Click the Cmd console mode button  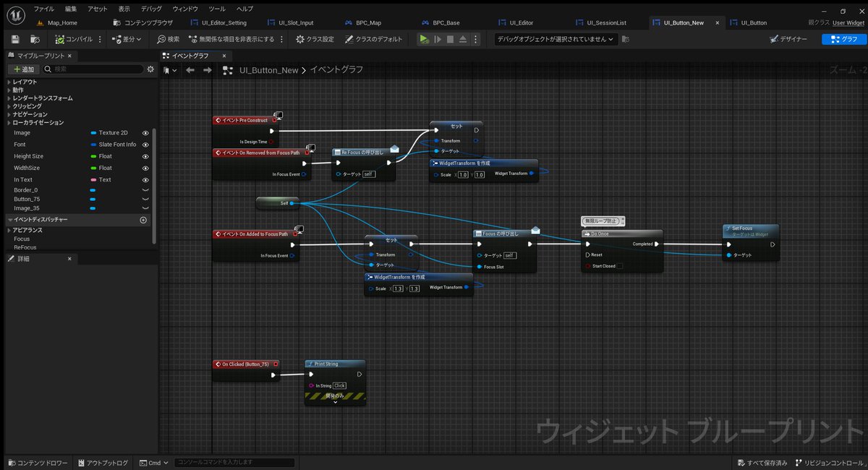(154, 463)
